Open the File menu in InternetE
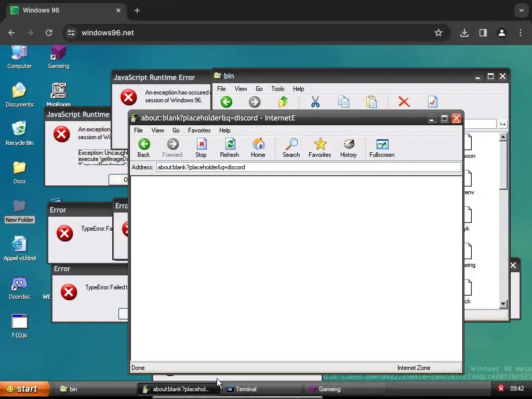 coord(138,130)
